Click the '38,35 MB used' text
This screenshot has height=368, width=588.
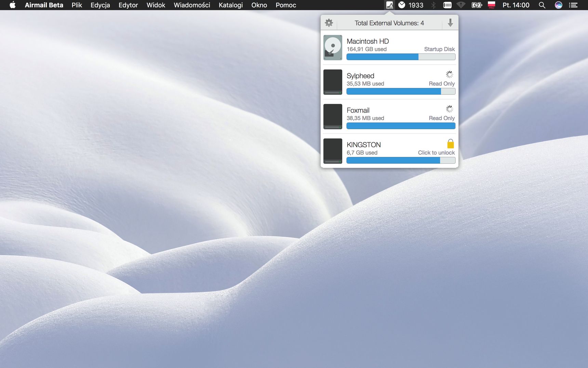pos(365,118)
